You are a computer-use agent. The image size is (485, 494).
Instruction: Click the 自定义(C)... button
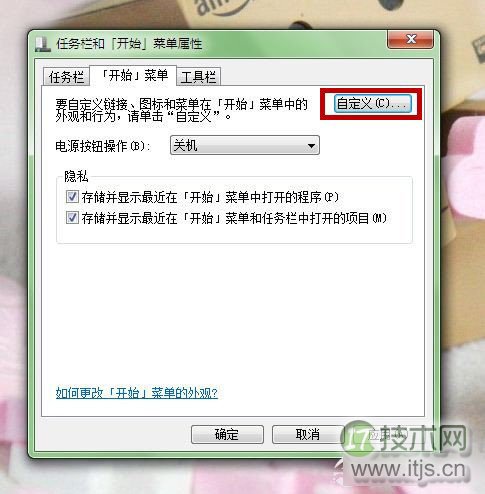[373, 103]
